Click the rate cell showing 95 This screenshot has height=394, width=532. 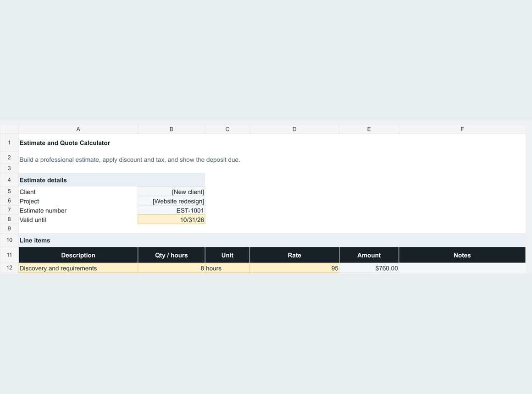coord(294,268)
